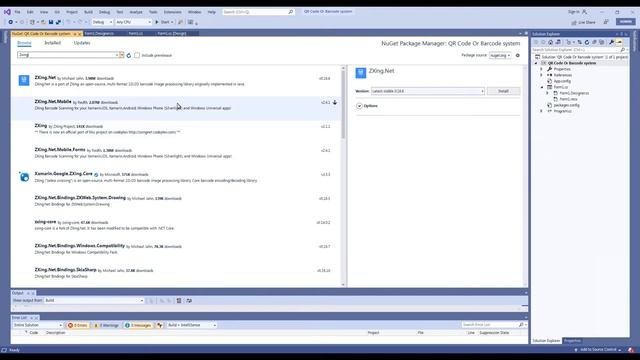Click the Clear All icon in Output panel
The width and height of the screenshot is (640, 360).
(x=179, y=300)
